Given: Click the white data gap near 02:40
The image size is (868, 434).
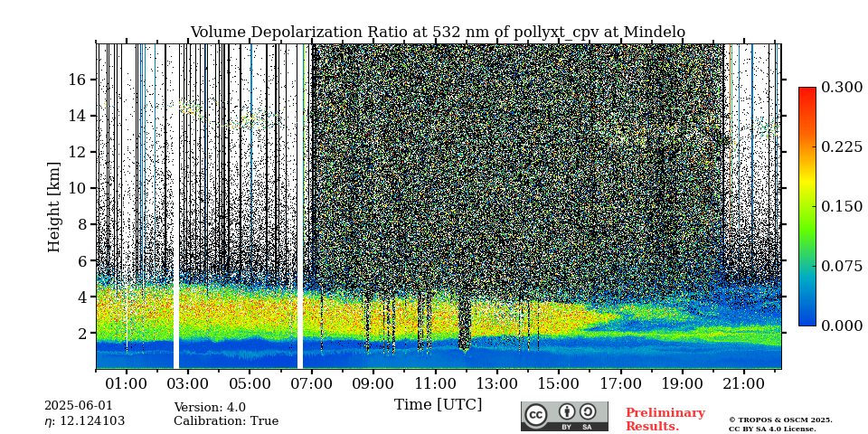Looking at the screenshot, I should point(176,206).
